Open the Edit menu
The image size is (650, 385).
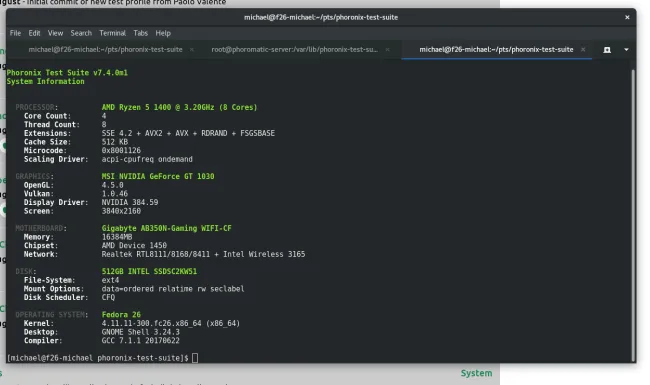(34, 33)
